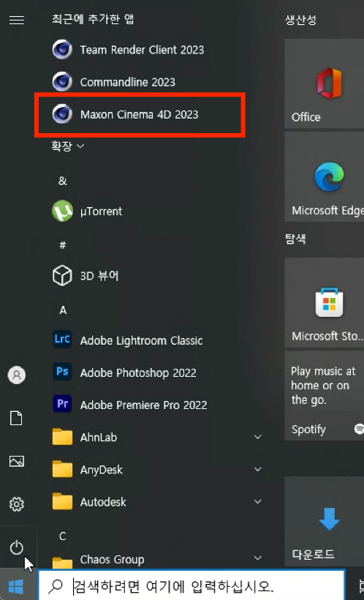Viewport: 364px width, 600px height.
Task: Open the user account icon in sidebar
Action: pyautogui.click(x=16, y=375)
